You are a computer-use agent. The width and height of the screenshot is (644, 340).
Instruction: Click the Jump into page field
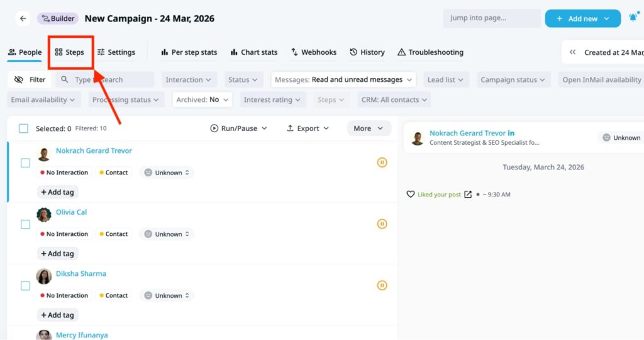point(491,18)
